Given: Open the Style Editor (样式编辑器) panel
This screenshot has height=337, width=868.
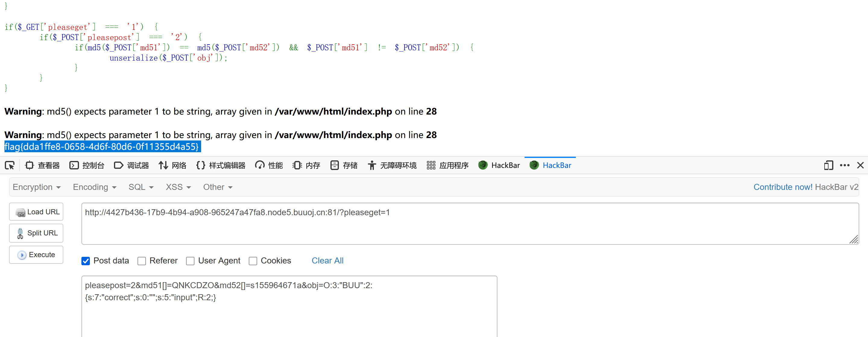Looking at the screenshot, I should point(221,165).
